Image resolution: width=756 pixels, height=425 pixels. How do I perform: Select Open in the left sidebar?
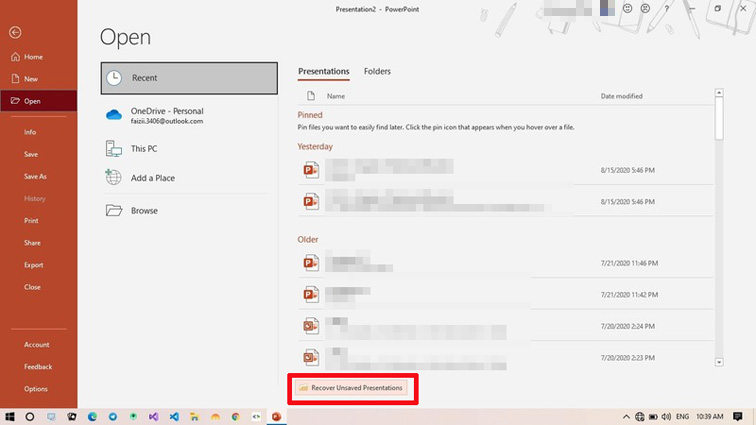point(39,101)
